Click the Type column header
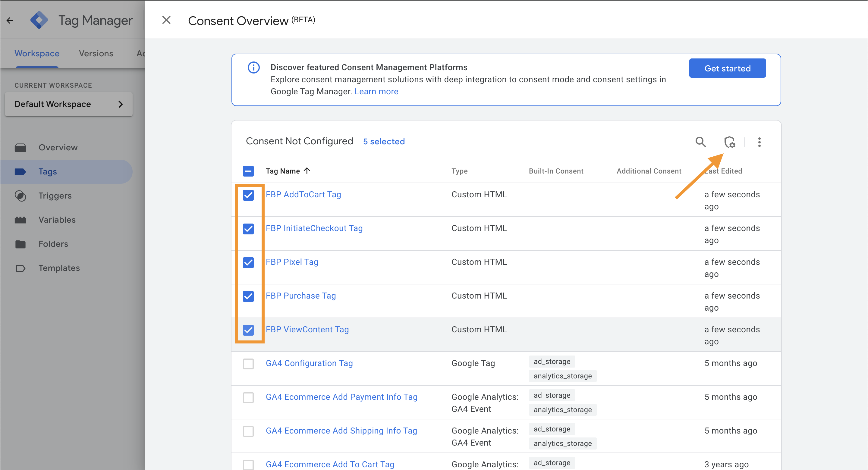868x470 pixels. pyautogui.click(x=459, y=171)
